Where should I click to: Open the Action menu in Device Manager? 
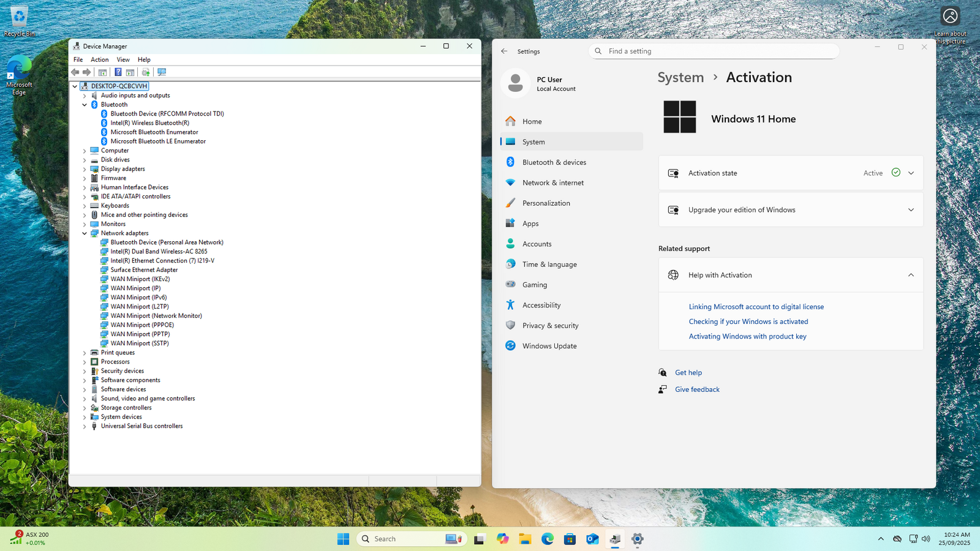pyautogui.click(x=99, y=60)
